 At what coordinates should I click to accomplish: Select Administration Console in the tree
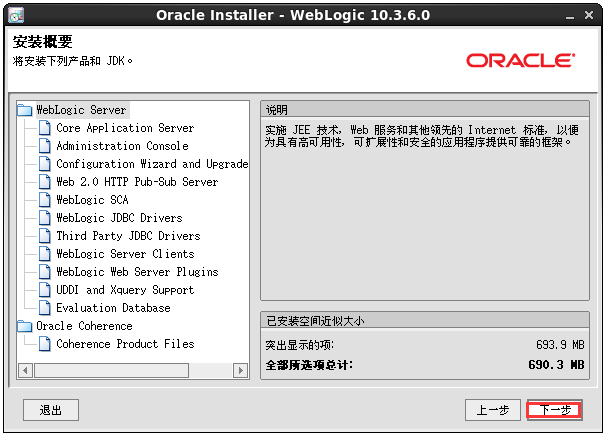tap(122, 146)
